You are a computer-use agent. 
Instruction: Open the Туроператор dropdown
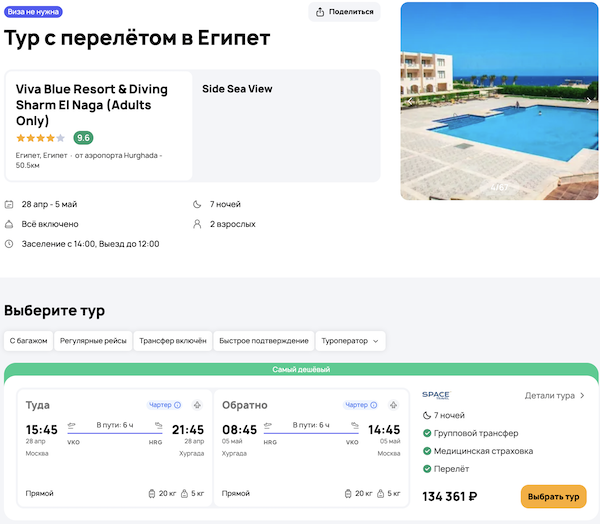(x=350, y=341)
